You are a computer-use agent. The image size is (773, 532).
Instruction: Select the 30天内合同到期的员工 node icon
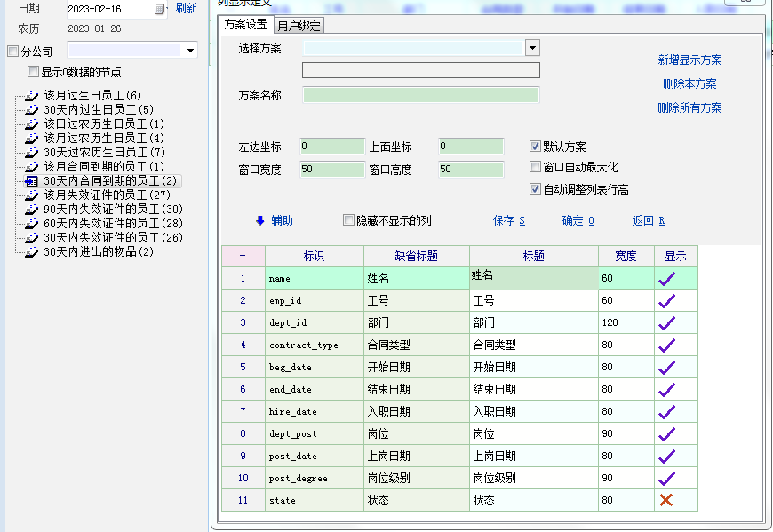31,180
